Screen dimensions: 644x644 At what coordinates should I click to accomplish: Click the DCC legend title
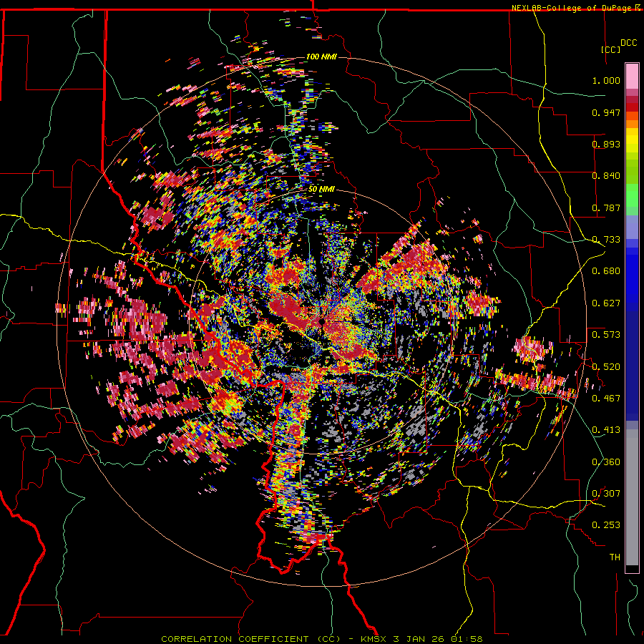[628, 43]
